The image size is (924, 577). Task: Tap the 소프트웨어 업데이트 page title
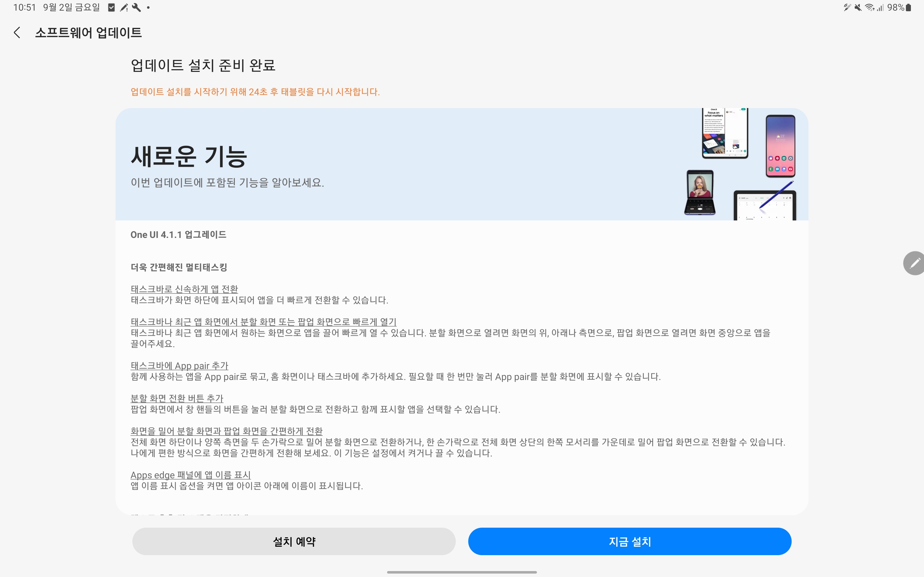tap(89, 33)
